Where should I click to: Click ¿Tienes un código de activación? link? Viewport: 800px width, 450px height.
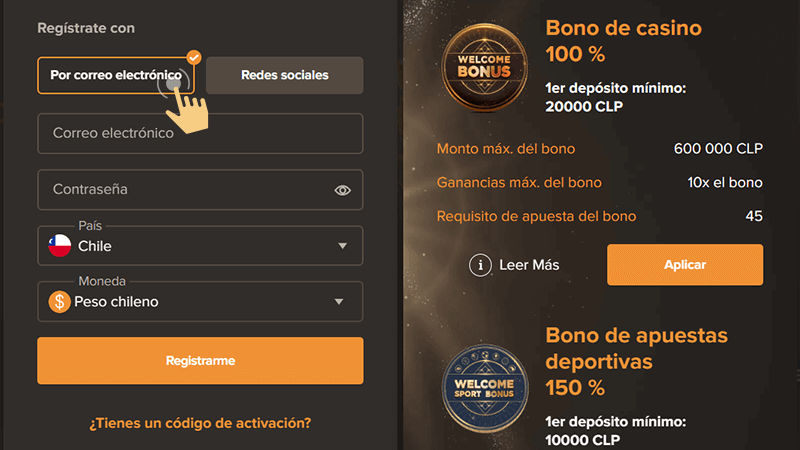tap(200, 423)
